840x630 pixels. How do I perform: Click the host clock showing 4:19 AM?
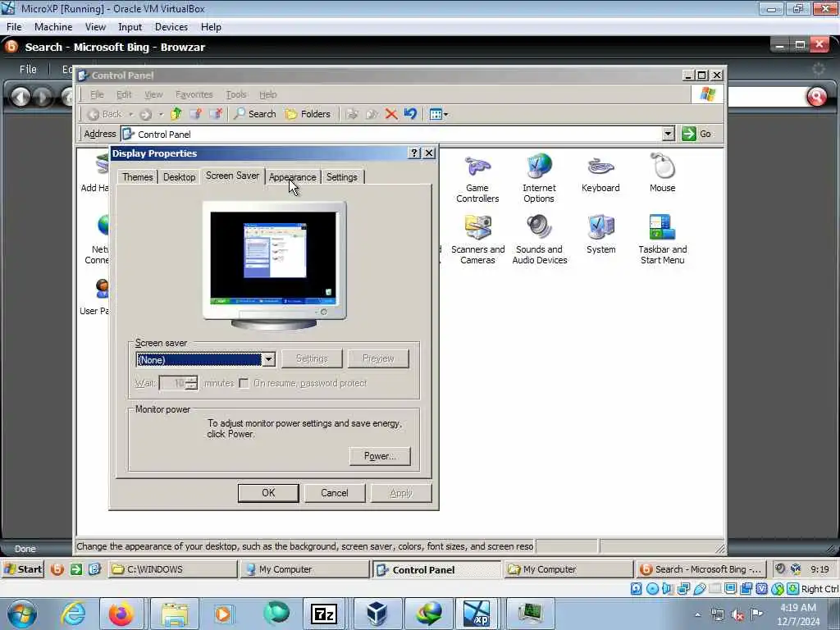(x=798, y=614)
